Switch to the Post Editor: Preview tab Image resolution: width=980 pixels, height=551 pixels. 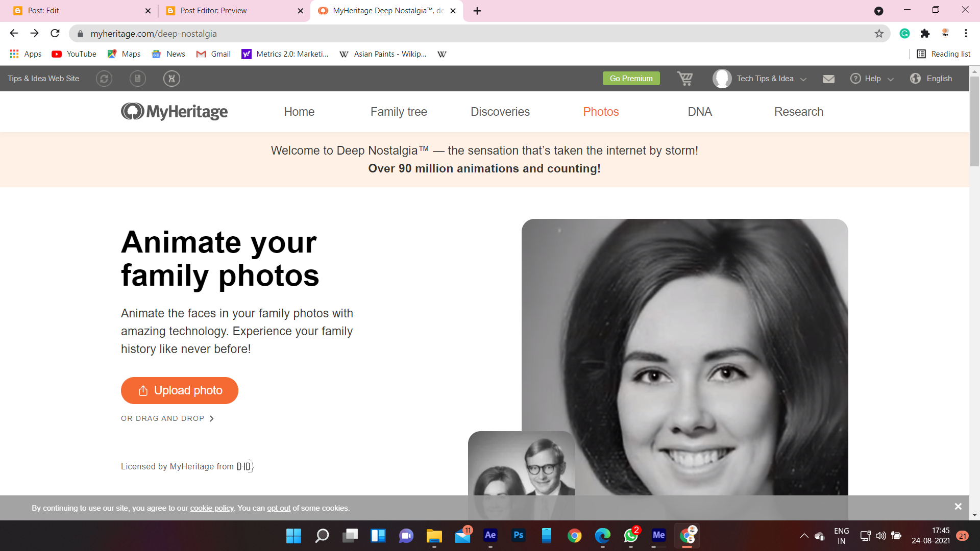pos(213,11)
